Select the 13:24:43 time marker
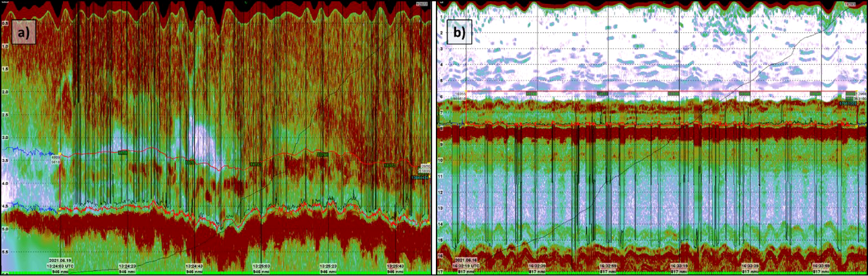 pos(194,265)
